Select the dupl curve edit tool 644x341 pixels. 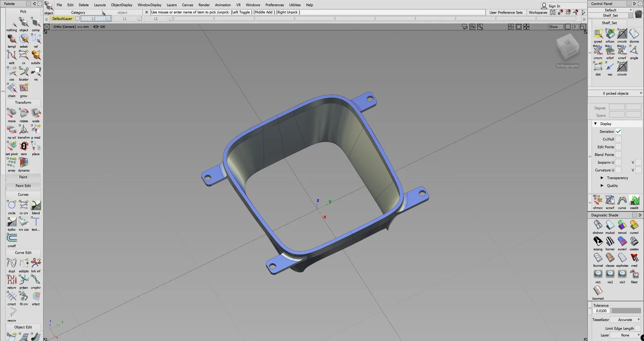[12, 265]
